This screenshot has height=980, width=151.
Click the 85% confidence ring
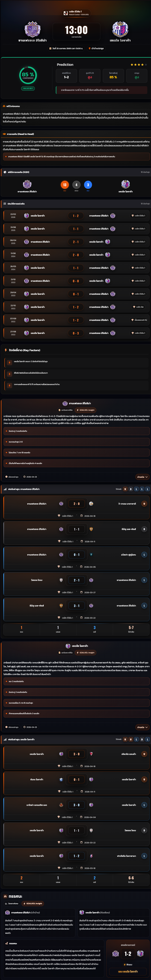pyautogui.click(x=28, y=75)
